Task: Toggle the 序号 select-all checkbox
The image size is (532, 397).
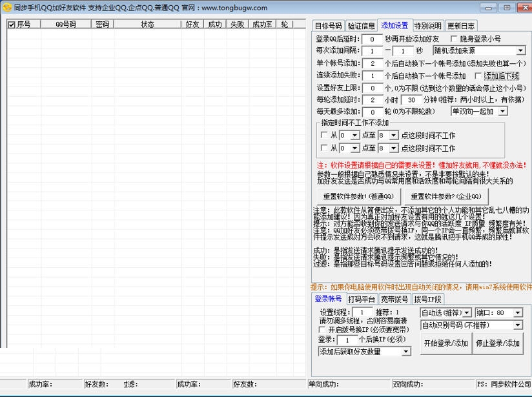Action: tap(12, 25)
